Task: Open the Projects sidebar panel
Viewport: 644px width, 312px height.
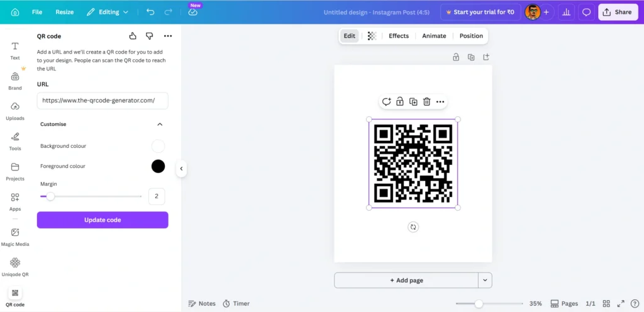Action: [x=15, y=172]
